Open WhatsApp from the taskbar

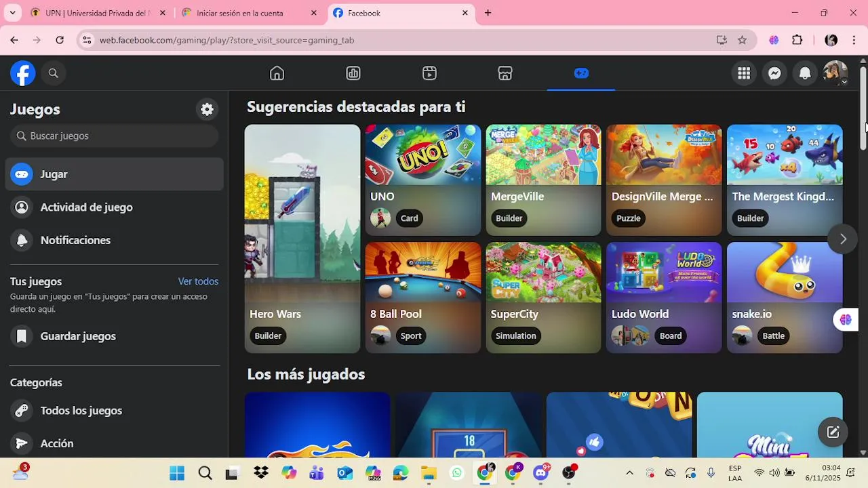[x=456, y=472]
